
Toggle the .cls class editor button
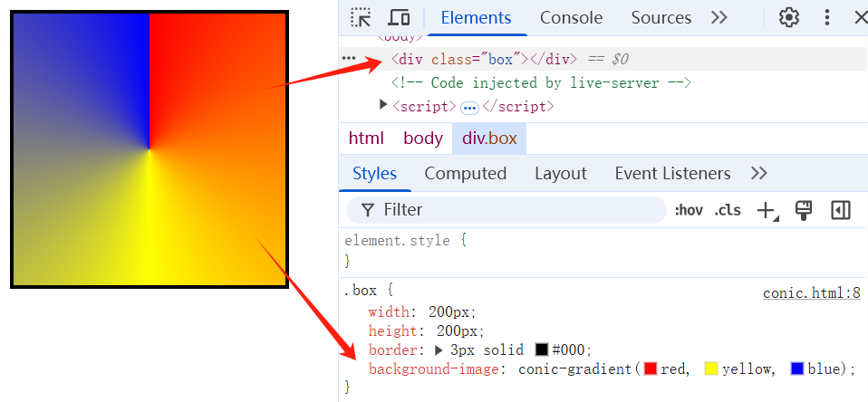[x=728, y=210]
